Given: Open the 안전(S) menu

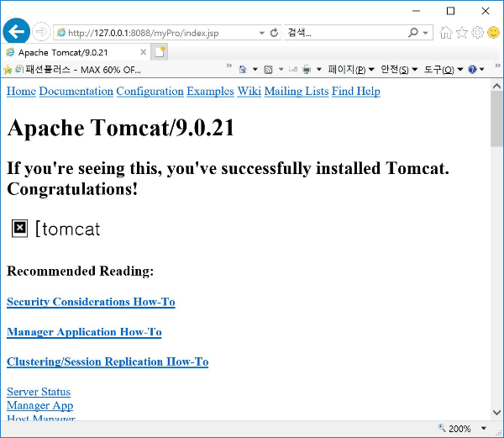Looking at the screenshot, I should [399, 70].
